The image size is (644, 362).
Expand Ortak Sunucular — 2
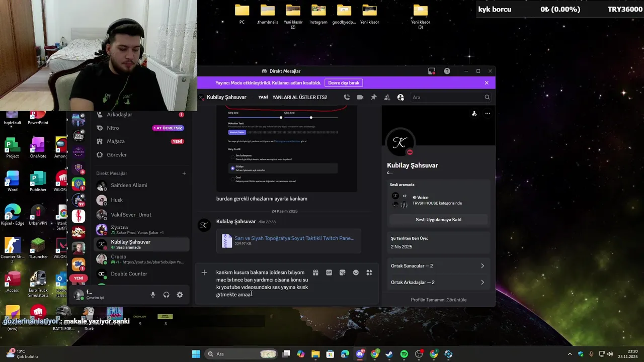tap(438, 266)
